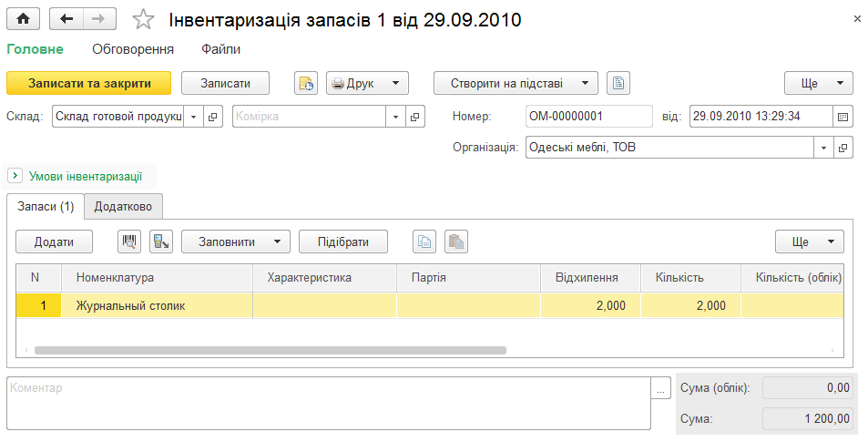868x442 pixels.
Task: Switch to Головне section
Action: pos(35,49)
